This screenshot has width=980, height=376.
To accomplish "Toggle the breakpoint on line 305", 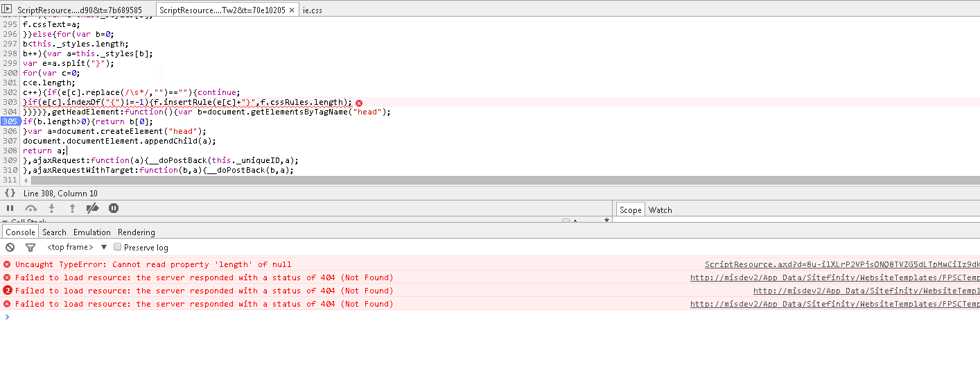I will coord(10,121).
